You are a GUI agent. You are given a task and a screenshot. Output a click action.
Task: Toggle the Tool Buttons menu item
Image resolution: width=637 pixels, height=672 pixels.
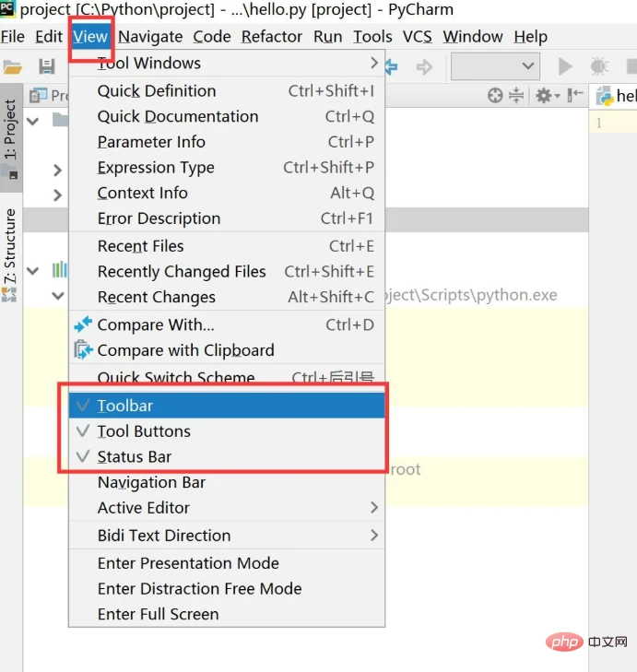coord(227,431)
